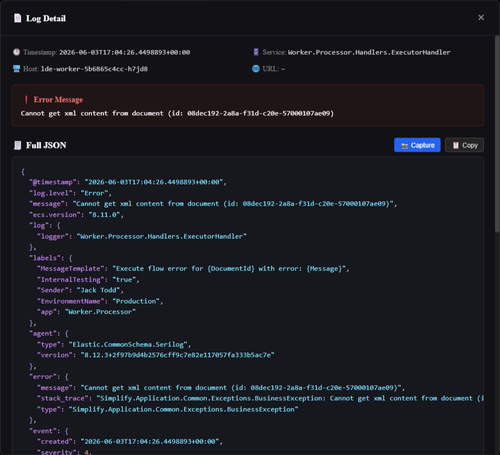Click the Log Detail document icon

click(x=17, y=18)
